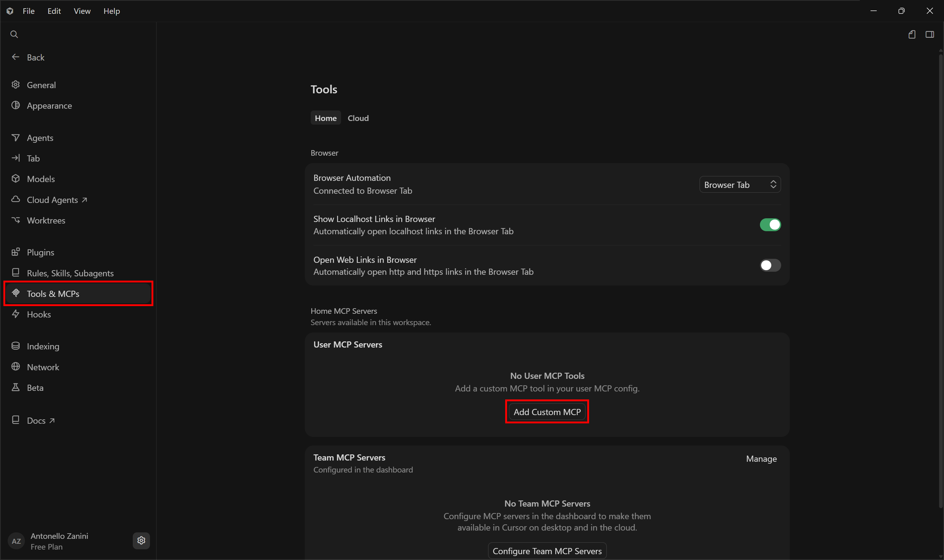The width and height of the screenshot is (944, 560).
Task: Click the Docs book icon
Action: point(15,420)
